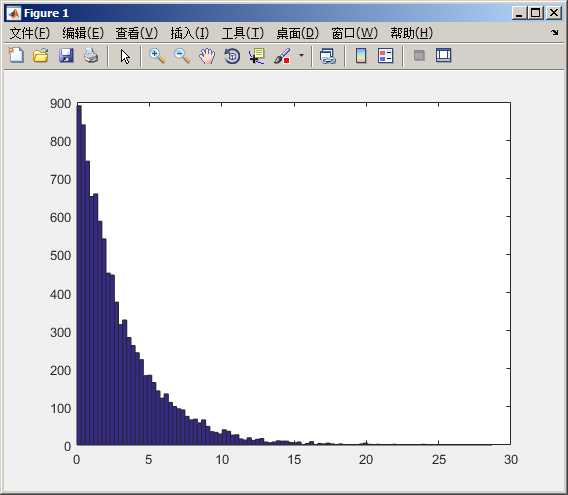Screen dimensions: 568x495
Task: Select the Pan hand tool
Action: [207, 56]
